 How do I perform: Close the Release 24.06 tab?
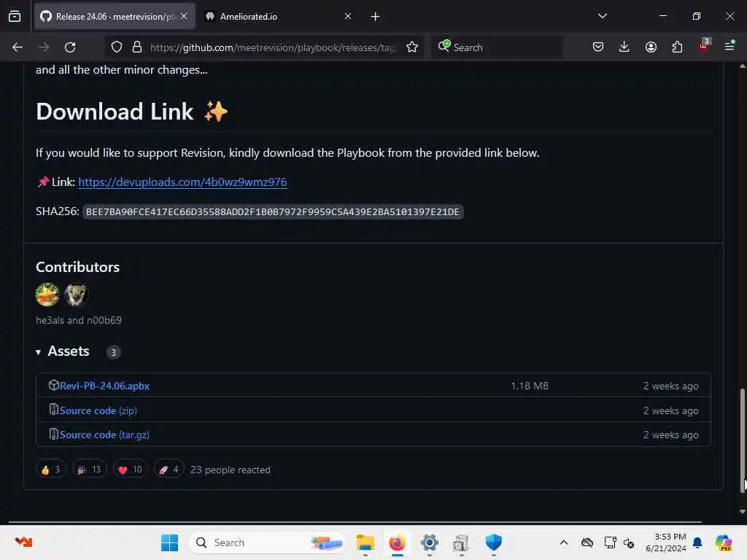click(184, 16)
